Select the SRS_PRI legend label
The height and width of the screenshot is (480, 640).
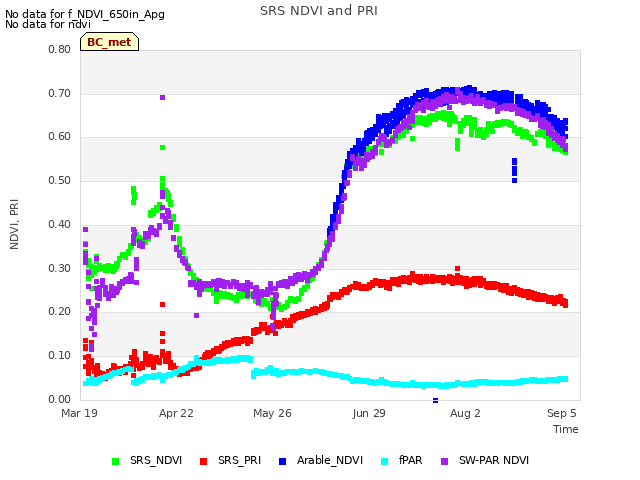(239, 460)
